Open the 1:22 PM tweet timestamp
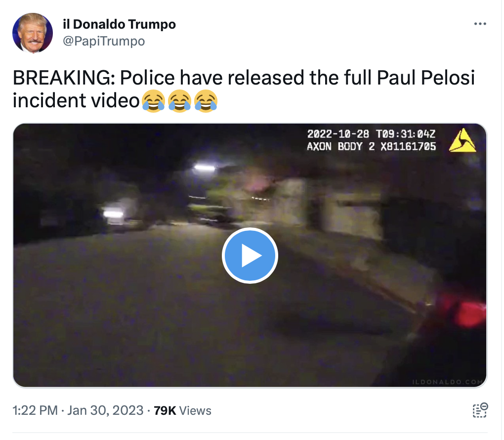The width and height of the screenshot is (504, 440). pyautogui.click(x=35, y=410)
